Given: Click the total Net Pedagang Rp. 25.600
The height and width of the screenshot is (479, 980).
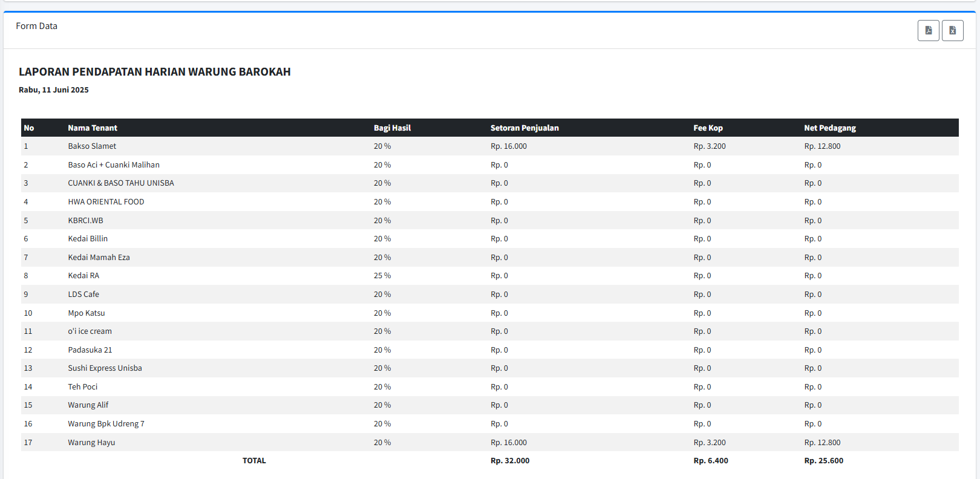Looking at the screenshot, I should (x=823, y=461).
